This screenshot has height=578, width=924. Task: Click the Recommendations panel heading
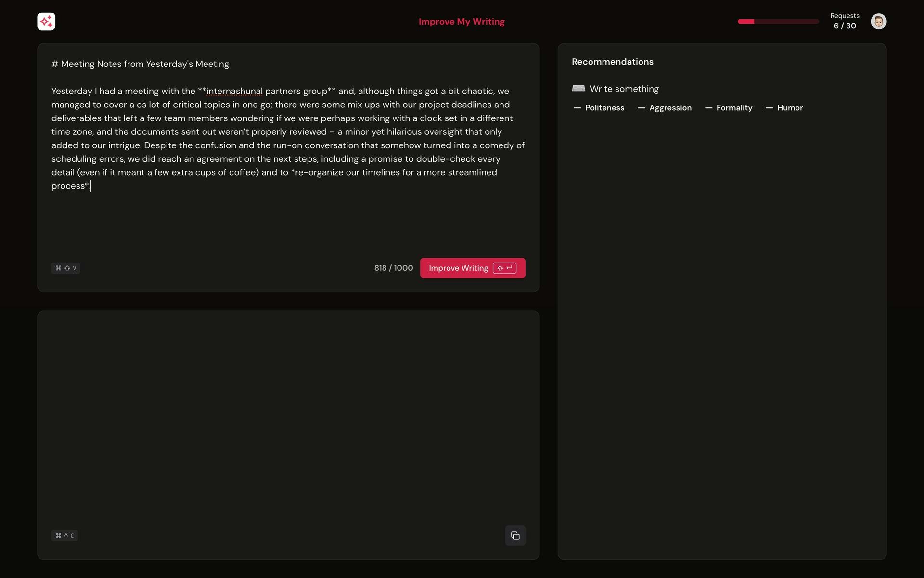pyautogui.click(x=612, y=62)
